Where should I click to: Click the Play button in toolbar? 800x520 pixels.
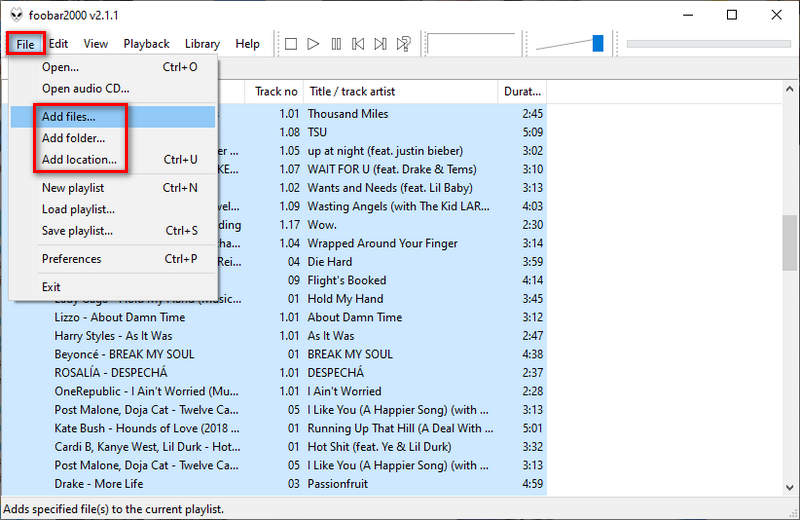313,44
